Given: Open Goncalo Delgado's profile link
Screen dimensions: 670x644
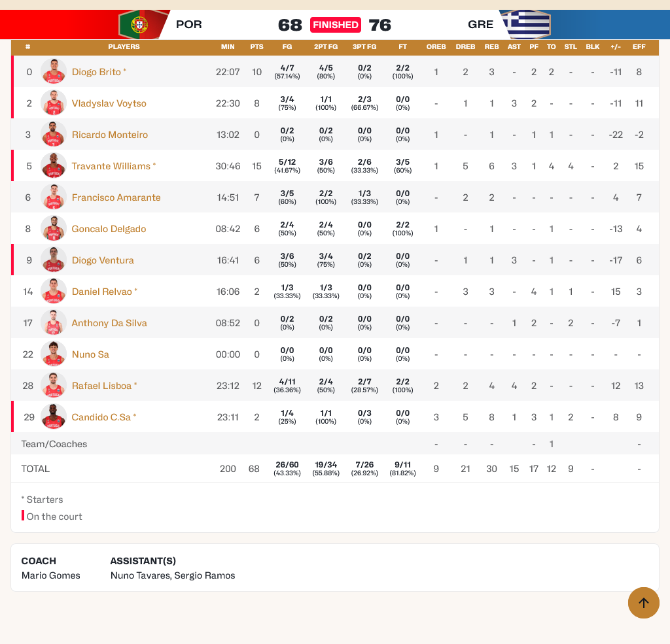Looking at the screenshot, I should 109,229.
